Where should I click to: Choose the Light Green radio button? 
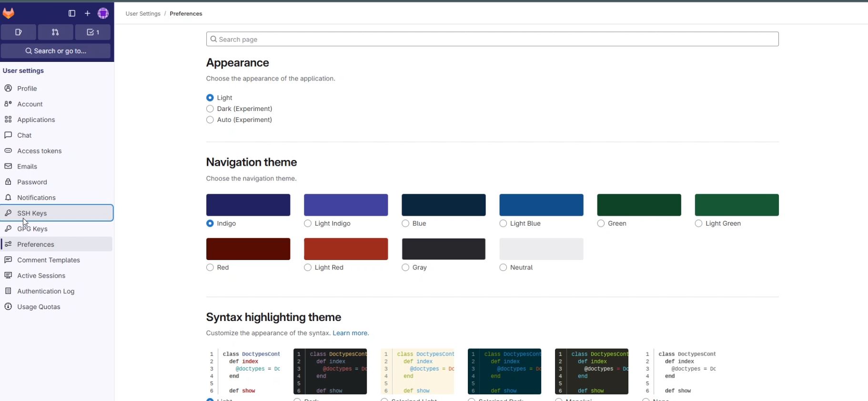tap(698, 223)
